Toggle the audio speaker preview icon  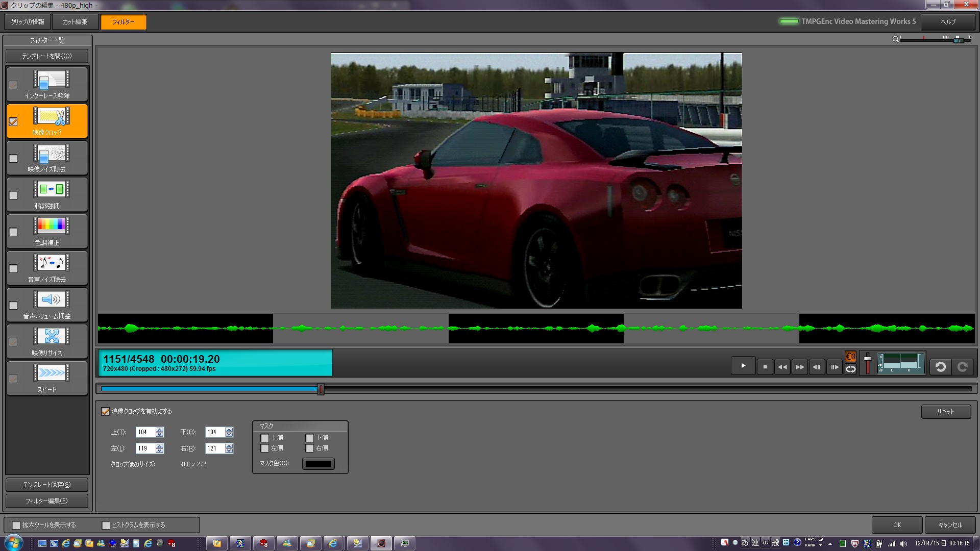point(851,357)
